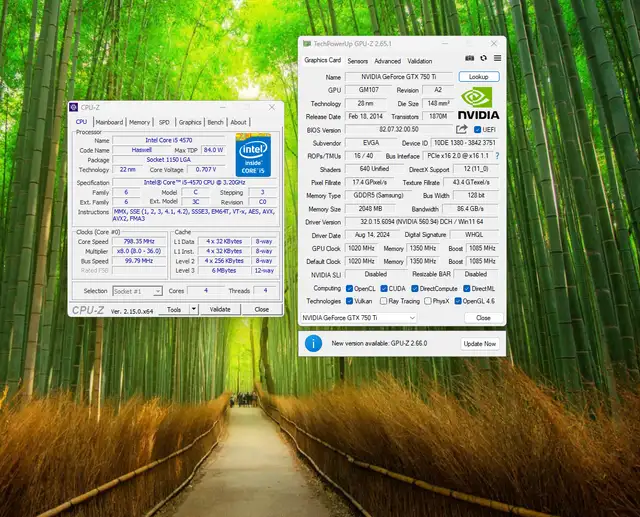Click the Memory Type value GDDR5 (Samsung)
This screenshot has height=517, width=640.
378,195
